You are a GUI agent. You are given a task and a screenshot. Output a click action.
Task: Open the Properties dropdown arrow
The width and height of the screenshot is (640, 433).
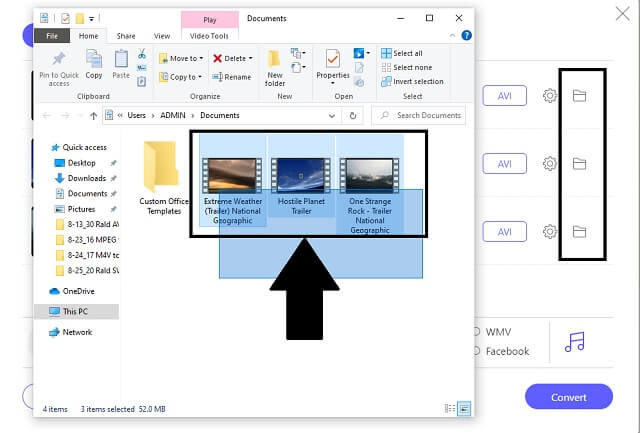coord(333,83)
